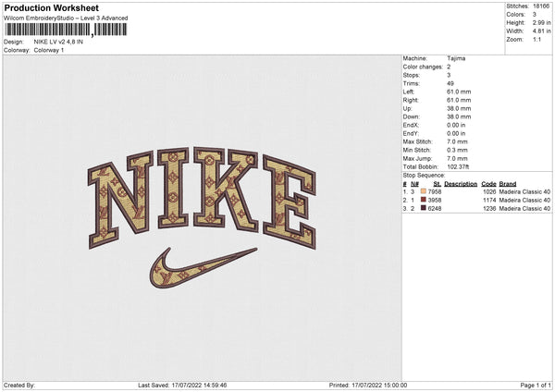Click the Max Stitch value 7.0 mm
The width and height of the screenshot is (555, 392).
[457, 141]
